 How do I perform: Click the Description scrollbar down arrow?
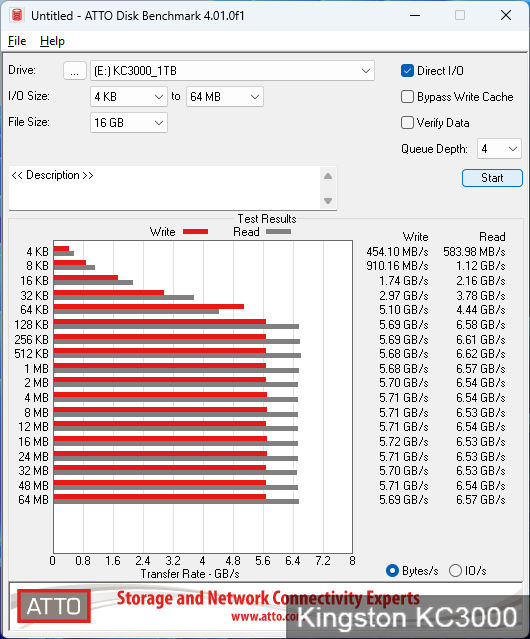[x=328, y=201]
